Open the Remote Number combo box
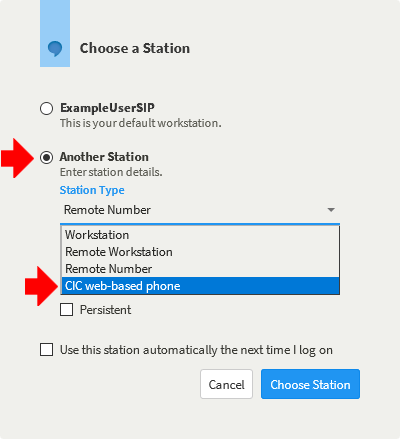This screenshot has width=400, height=439. [x=200, y=210]
